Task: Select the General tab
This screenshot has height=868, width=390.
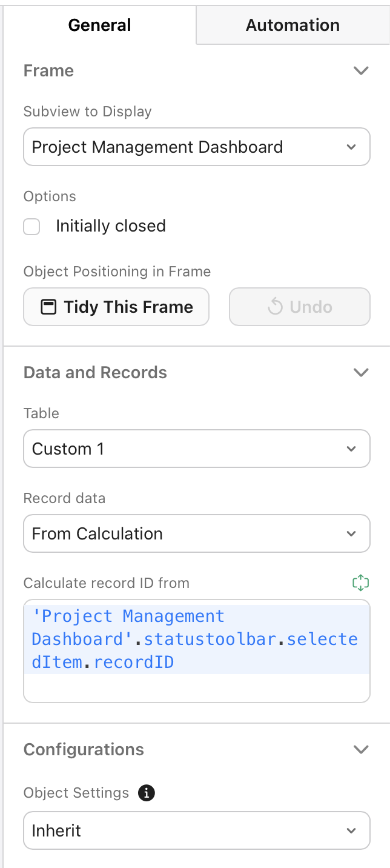Action: 99,25
